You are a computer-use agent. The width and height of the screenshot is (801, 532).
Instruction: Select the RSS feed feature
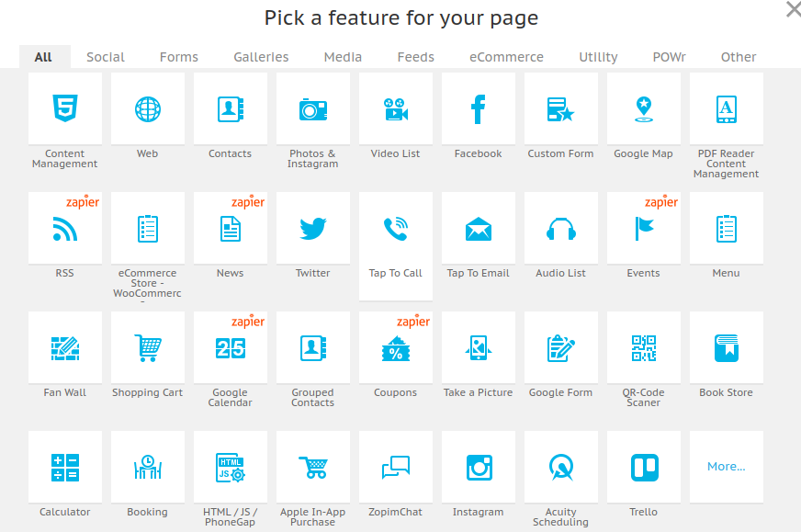coord(64,227)
